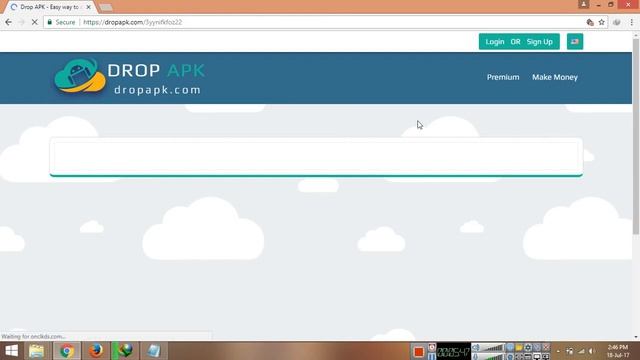Image resolution: width=640 pixels, height=360 pixels.
Task: Restore down the Chrome window
Action: pyautogui.click(x=611, y=4)
